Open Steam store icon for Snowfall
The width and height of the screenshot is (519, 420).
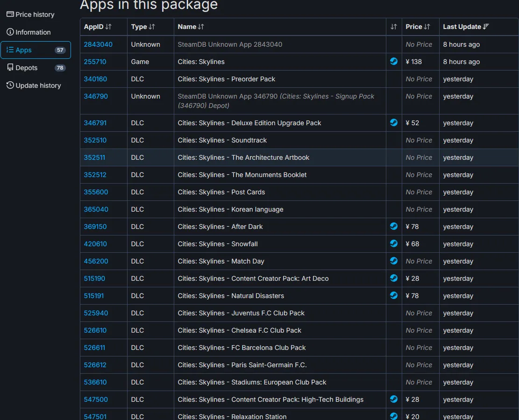point(393,243)
